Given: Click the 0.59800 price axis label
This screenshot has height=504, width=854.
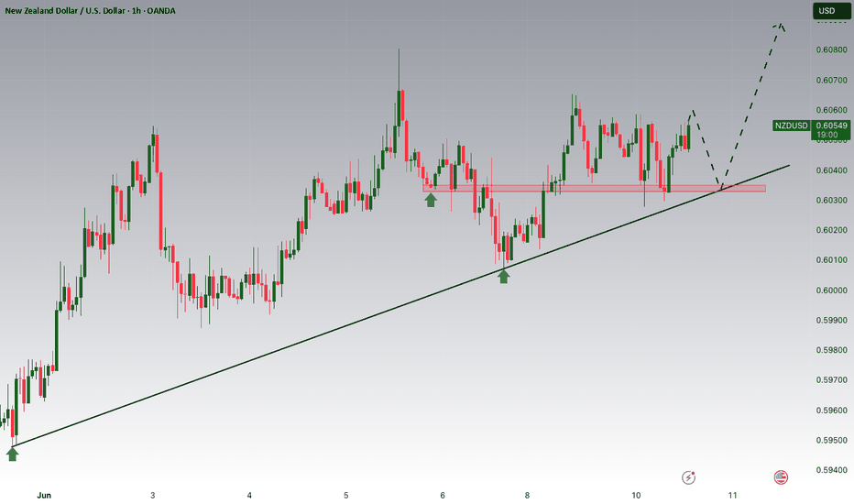Looking at the screenshot, I should tap(832, 350).
